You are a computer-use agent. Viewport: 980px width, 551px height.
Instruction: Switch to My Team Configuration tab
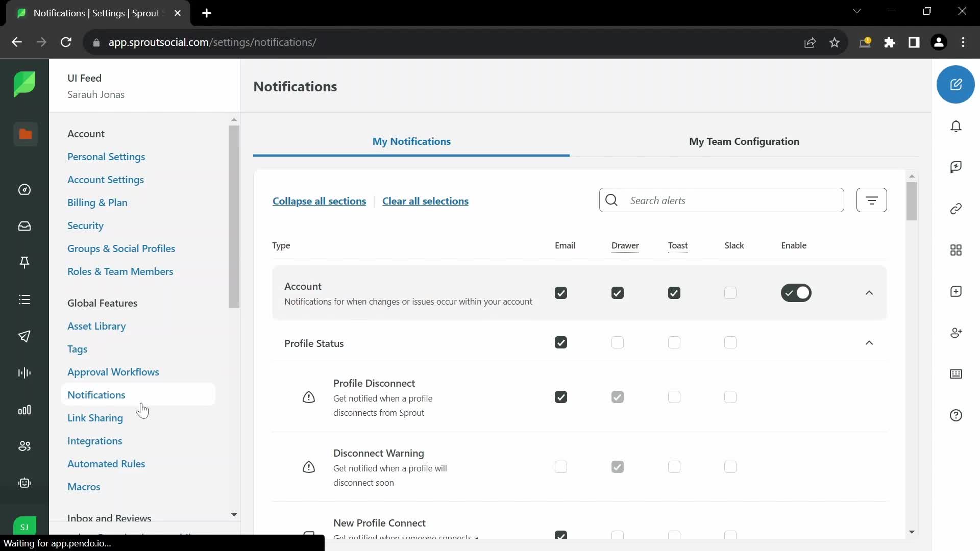[x=744, y=141]
